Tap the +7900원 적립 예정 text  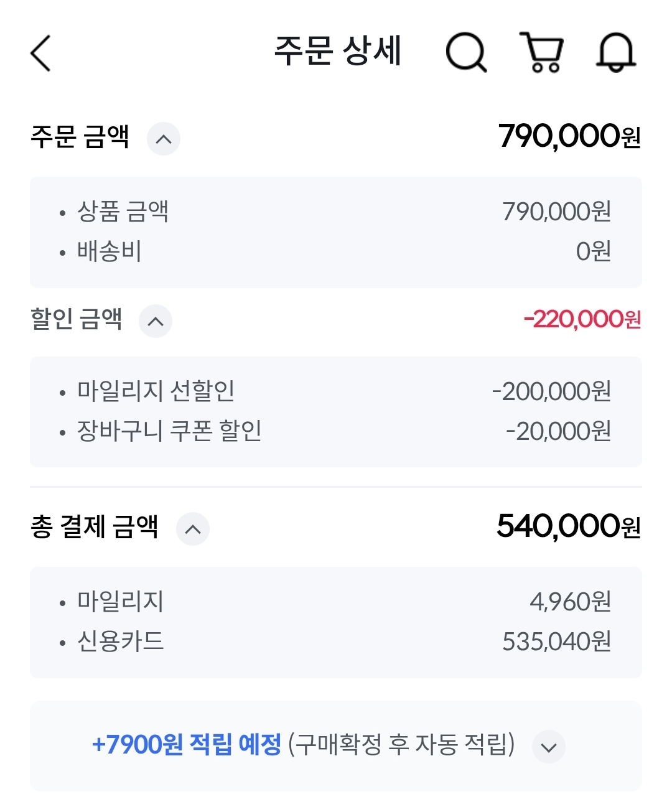pos(187,744)
